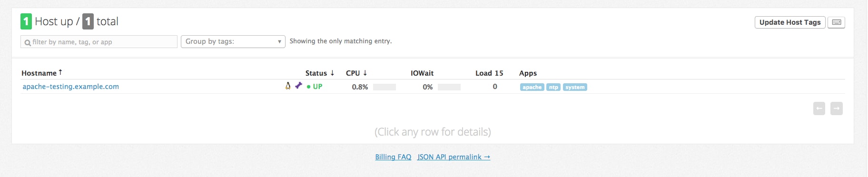Open the Group by tags dropdown
Screen dimensions: 868x177
point(233,41)
